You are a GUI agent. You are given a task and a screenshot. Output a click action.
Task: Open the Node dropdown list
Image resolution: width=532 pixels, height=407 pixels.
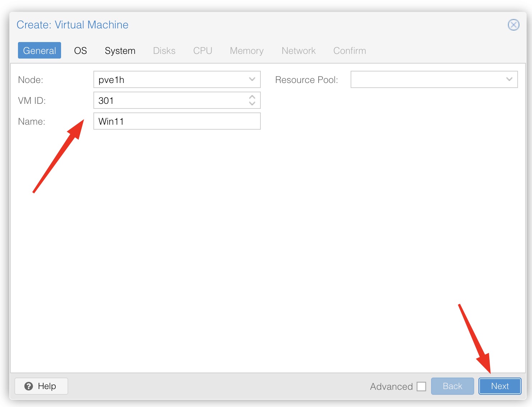click(x=252, y=79)
